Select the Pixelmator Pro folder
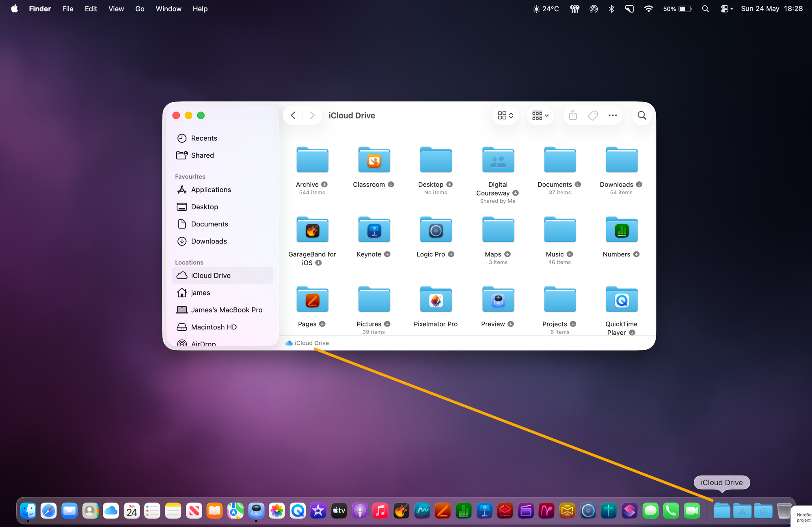Image resolution: width=812 pixels, height=527 pixels. [436, 300]
